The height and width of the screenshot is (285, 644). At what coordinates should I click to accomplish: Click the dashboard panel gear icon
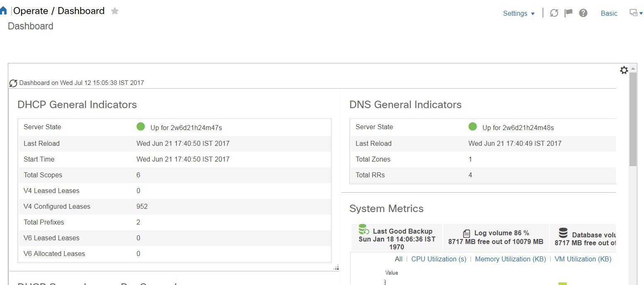pyautogui.click(x=624, y=70)
